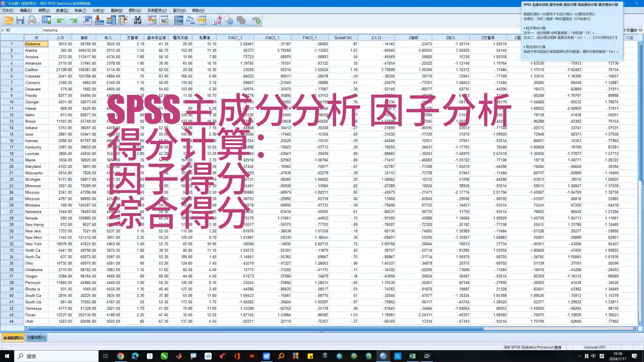Run Spell check with the ABC icon
The image size is (644, 362).
[x=256, y=20]
